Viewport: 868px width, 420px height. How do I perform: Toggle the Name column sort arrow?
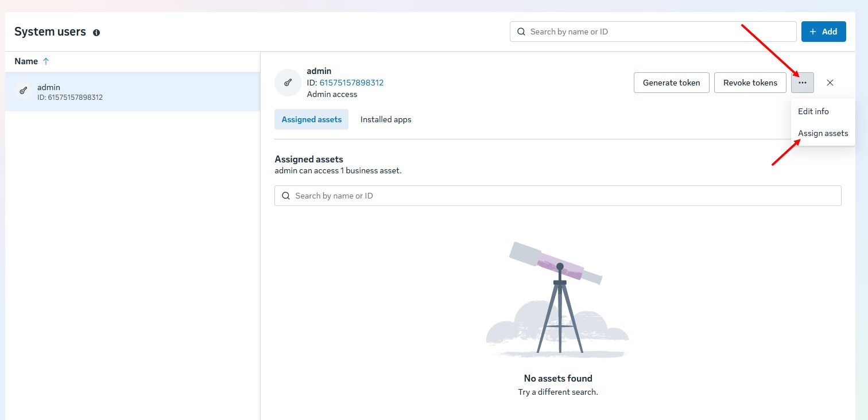coord(46,61)
